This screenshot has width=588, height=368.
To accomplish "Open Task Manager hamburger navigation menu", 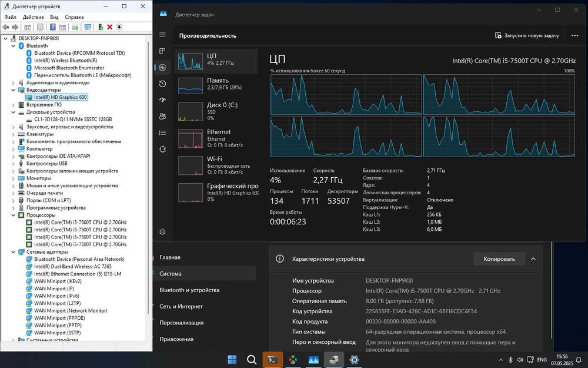I will pos(162,35).
